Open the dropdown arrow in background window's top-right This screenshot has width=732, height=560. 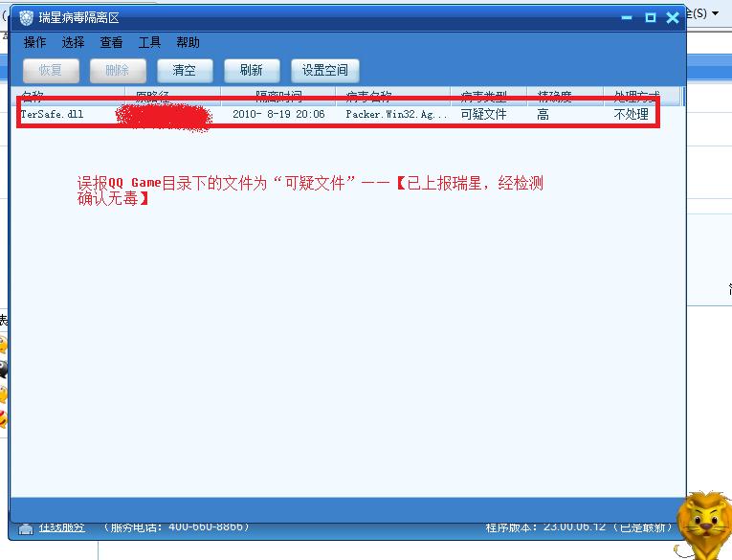click(x=715, y=13)
